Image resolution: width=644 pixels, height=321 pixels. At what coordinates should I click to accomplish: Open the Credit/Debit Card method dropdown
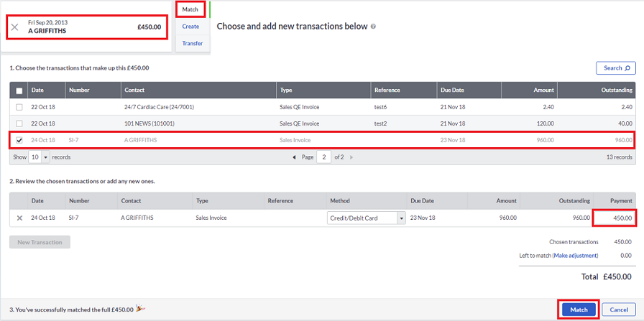tap(367, 218)
